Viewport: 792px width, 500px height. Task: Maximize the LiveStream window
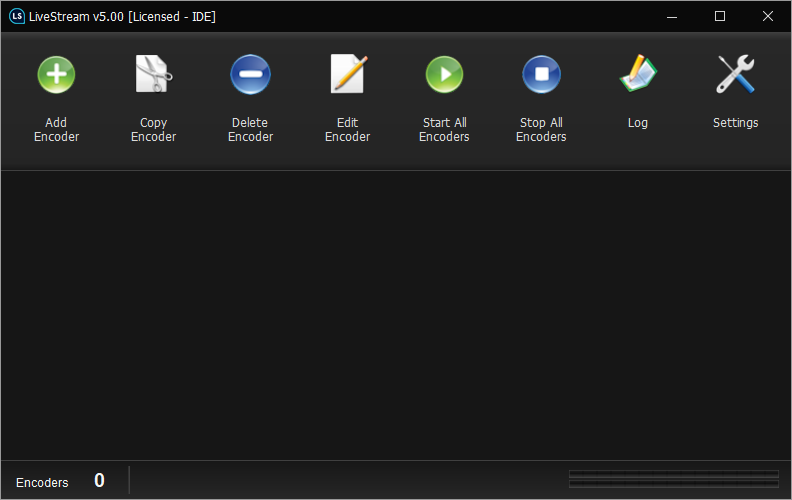click(720, 17)
